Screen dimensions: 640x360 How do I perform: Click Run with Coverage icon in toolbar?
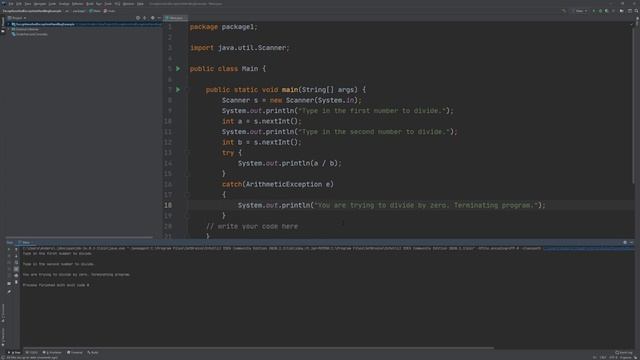click(607, 11)
